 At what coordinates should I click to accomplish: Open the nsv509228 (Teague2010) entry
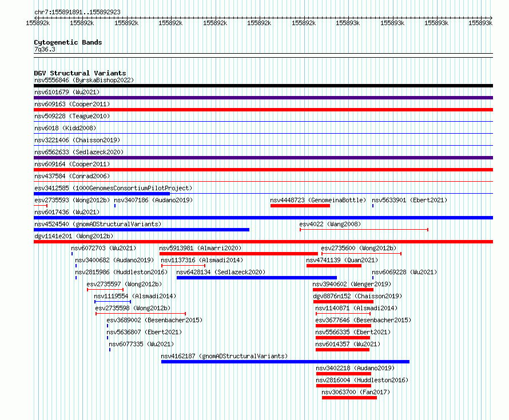coord(72,116)
